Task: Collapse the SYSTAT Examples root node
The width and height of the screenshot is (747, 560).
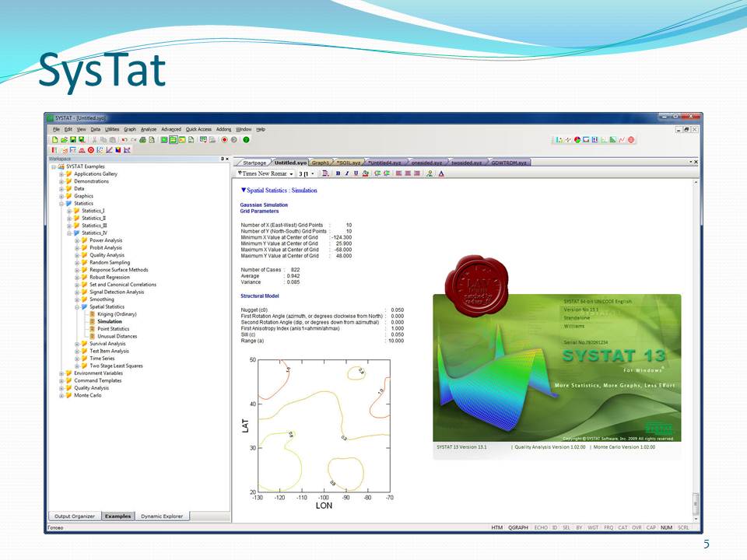Action: coord(54,166)
